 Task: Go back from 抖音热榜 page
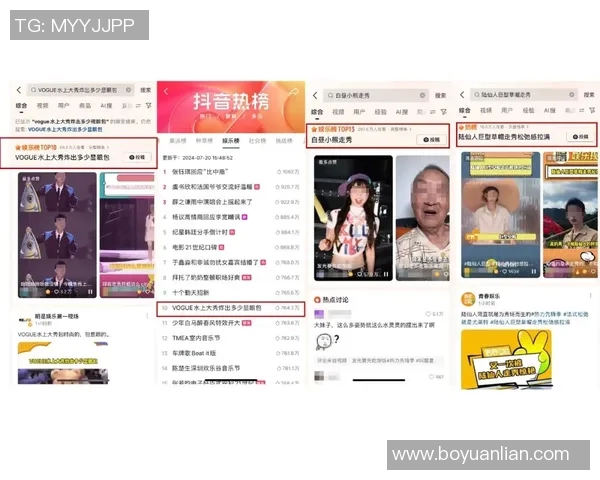coord(166,91)
